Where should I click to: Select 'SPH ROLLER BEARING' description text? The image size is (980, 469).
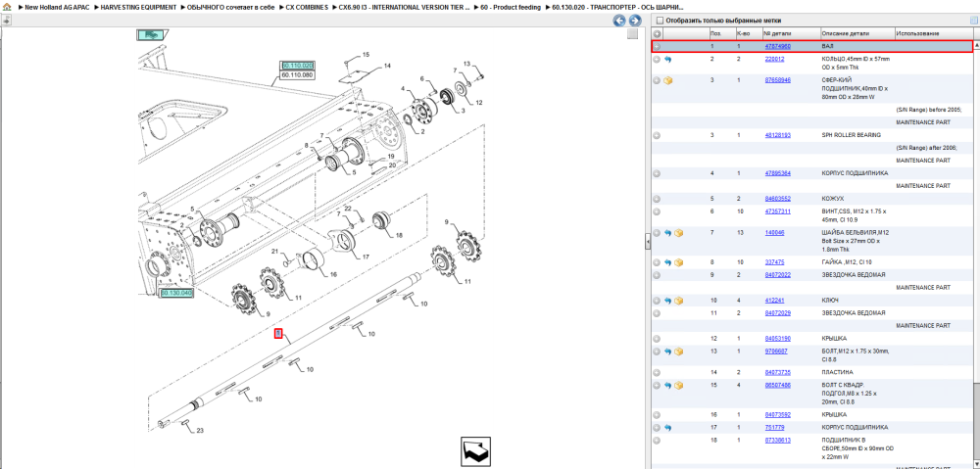click(852, 135)
